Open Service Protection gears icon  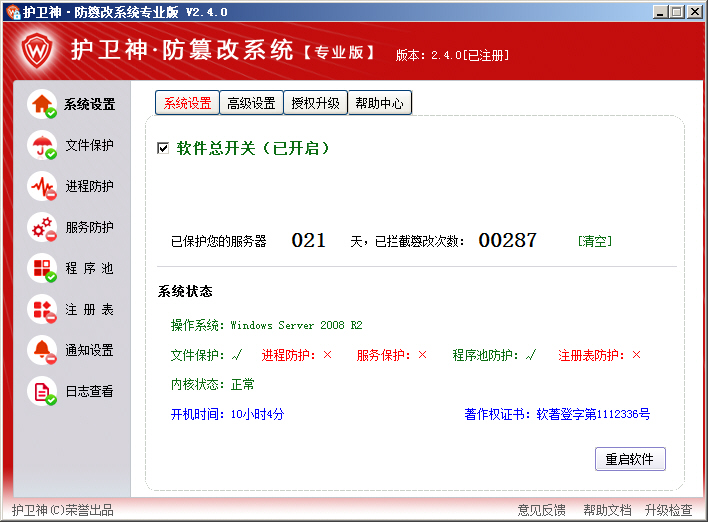coord(42,228)
